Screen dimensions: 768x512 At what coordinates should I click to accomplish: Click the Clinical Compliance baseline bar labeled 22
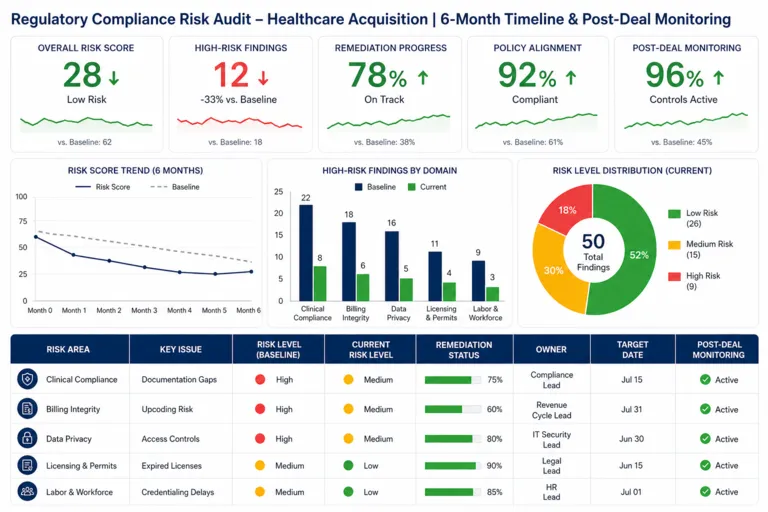tap(306, 253)
